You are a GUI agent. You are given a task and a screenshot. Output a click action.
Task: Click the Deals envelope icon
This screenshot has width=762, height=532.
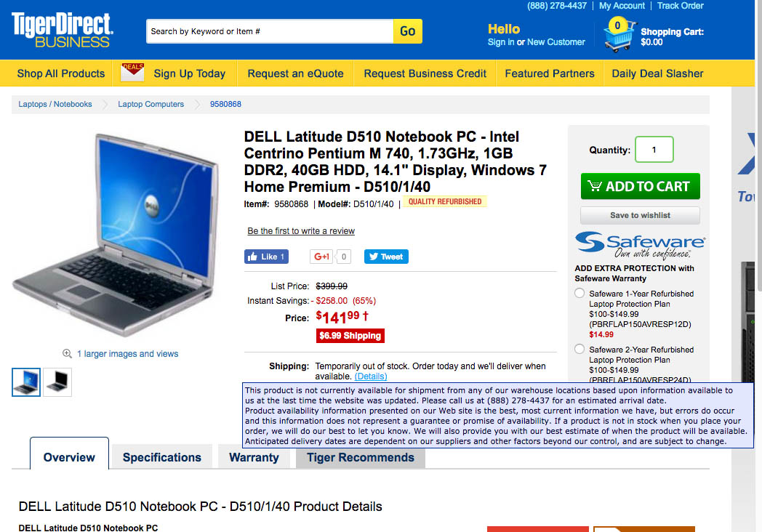click(132, 73)
